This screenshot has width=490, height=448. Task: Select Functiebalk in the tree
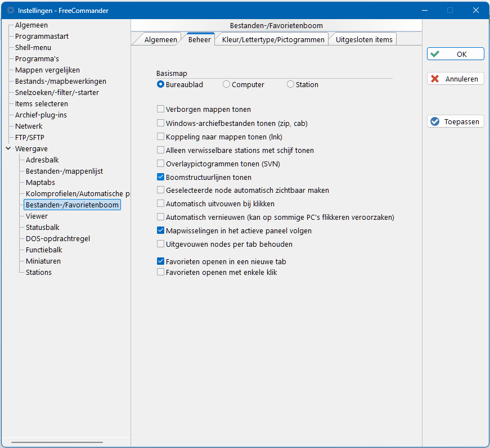click(44, 250)
